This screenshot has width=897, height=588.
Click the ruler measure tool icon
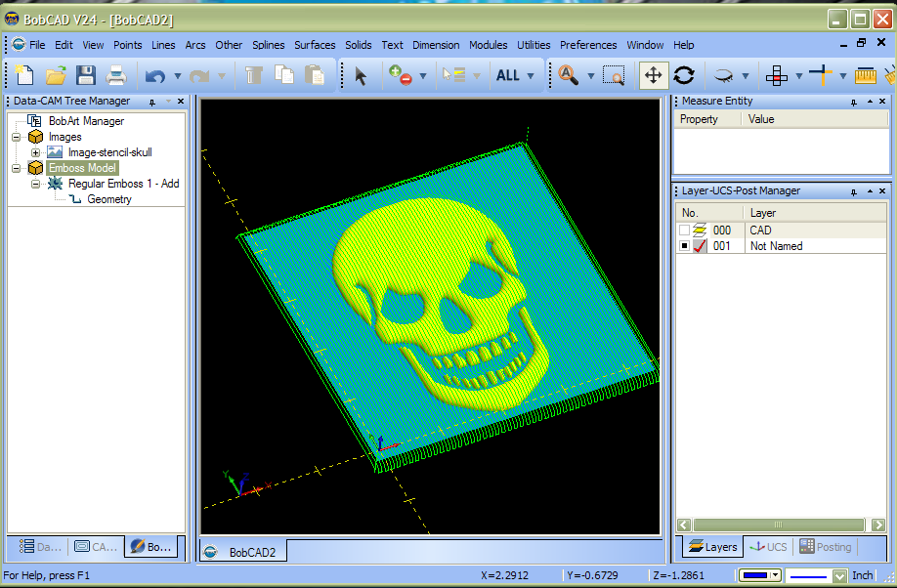click(865, 75)
